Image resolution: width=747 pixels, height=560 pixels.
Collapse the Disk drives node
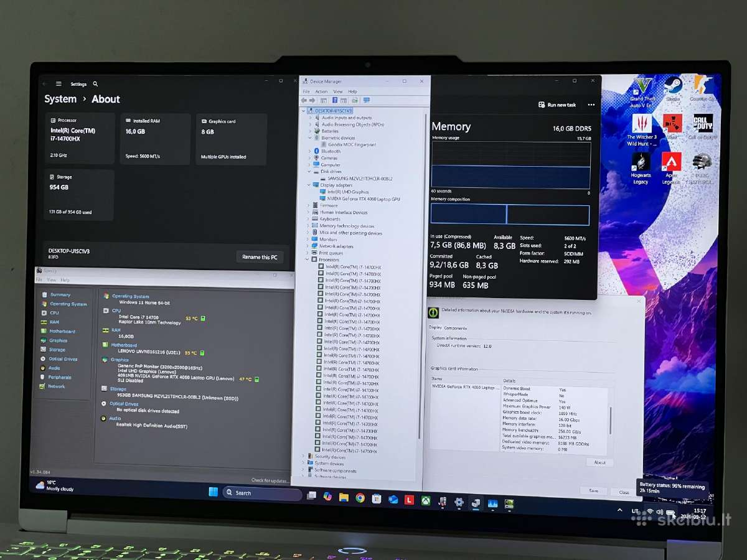pos(309,172)
